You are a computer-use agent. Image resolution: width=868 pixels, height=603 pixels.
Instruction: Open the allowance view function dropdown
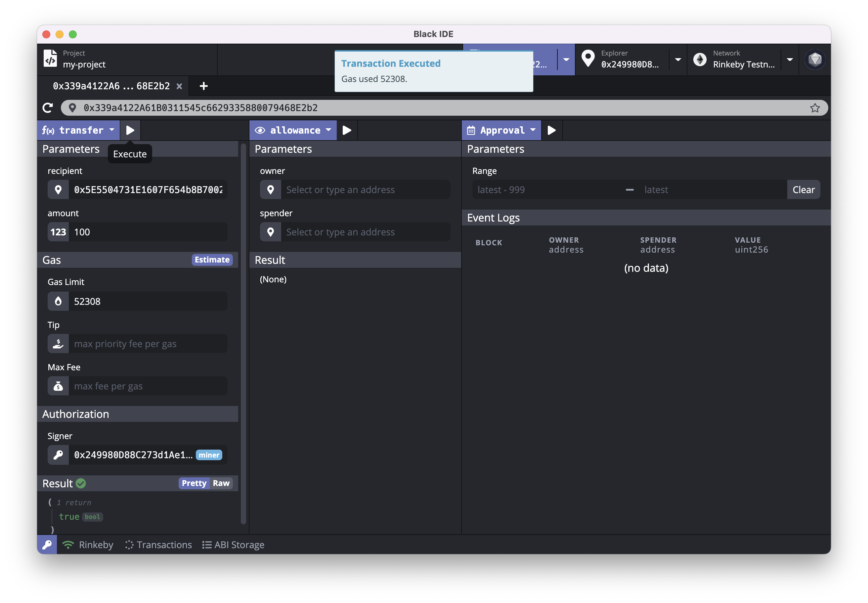(x=293, y=130)
